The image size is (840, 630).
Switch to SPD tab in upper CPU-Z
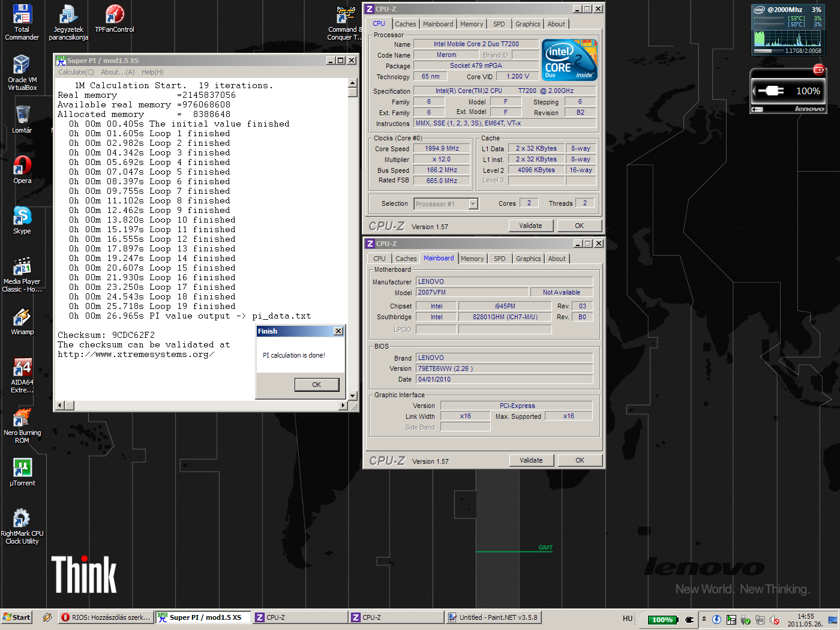click(x=499, y=24)
